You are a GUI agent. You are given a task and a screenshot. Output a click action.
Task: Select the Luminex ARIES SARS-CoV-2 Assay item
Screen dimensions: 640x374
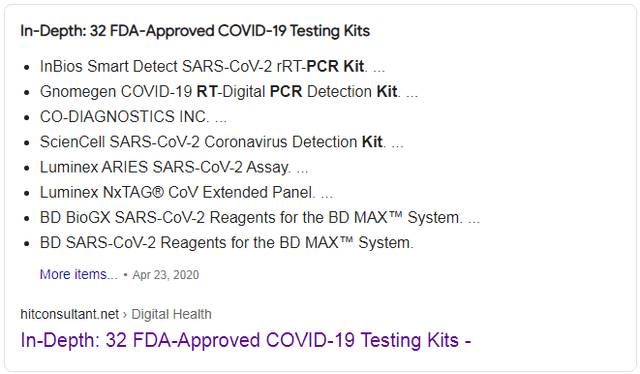point(174,167)
